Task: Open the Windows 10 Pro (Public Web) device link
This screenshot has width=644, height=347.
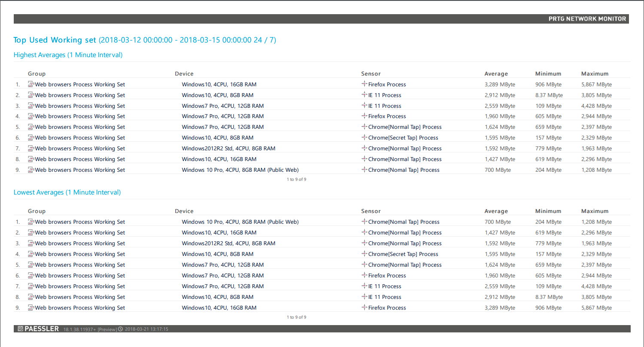Action: 240,170
